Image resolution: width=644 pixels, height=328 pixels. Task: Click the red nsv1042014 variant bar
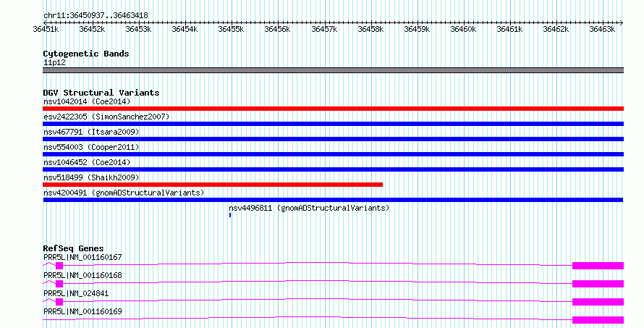tap(333, 109)
